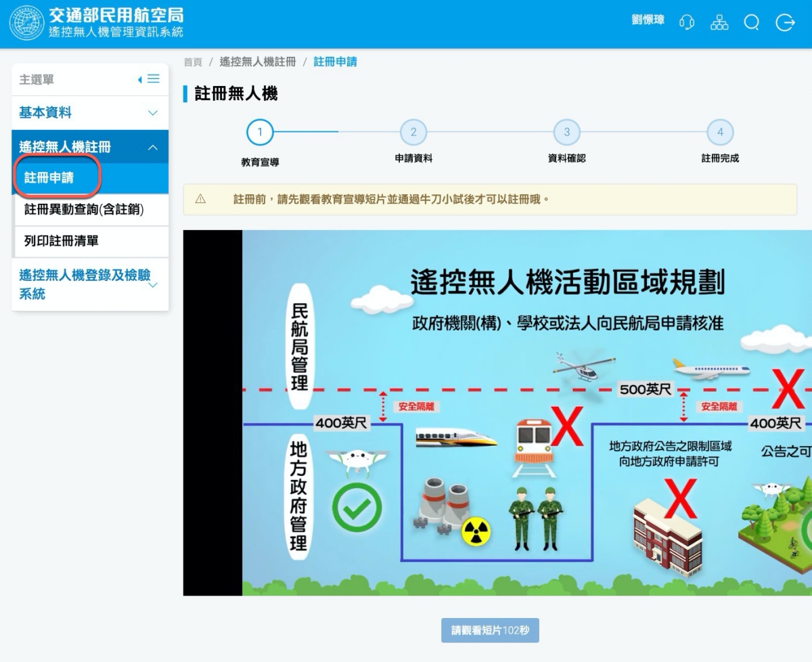This screenshot has height=662, width=812.
Task: Select 註冊申請 in the sidebar
Action: [x=90, y=179]
